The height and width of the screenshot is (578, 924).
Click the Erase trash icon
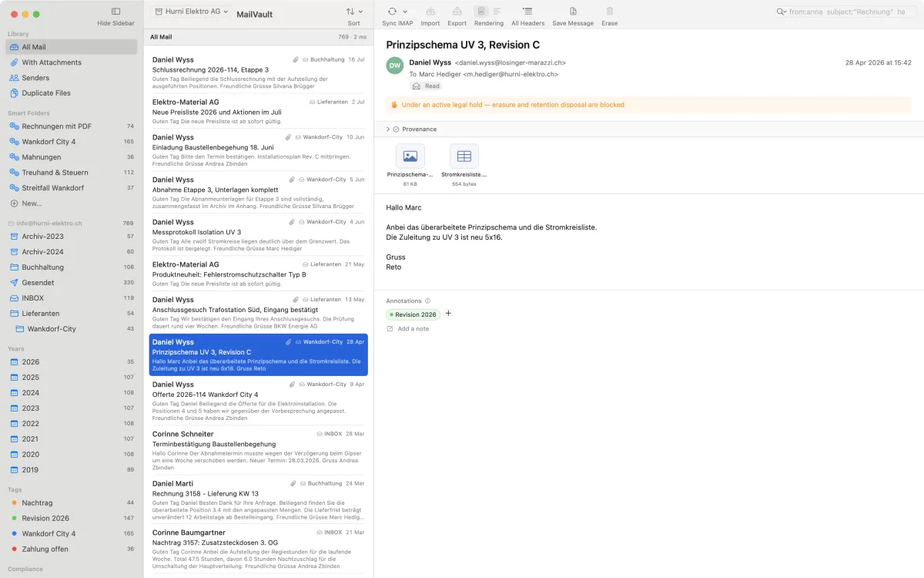coord(610,12)
